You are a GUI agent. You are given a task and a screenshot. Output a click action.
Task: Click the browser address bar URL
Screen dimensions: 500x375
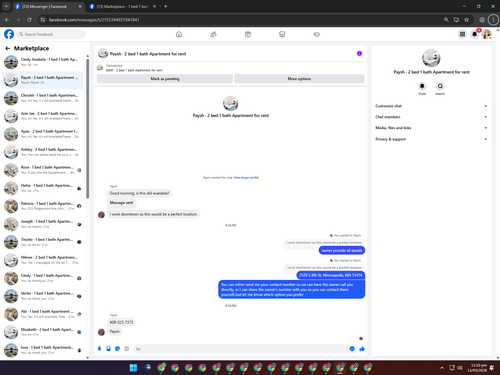pos(94,20)
